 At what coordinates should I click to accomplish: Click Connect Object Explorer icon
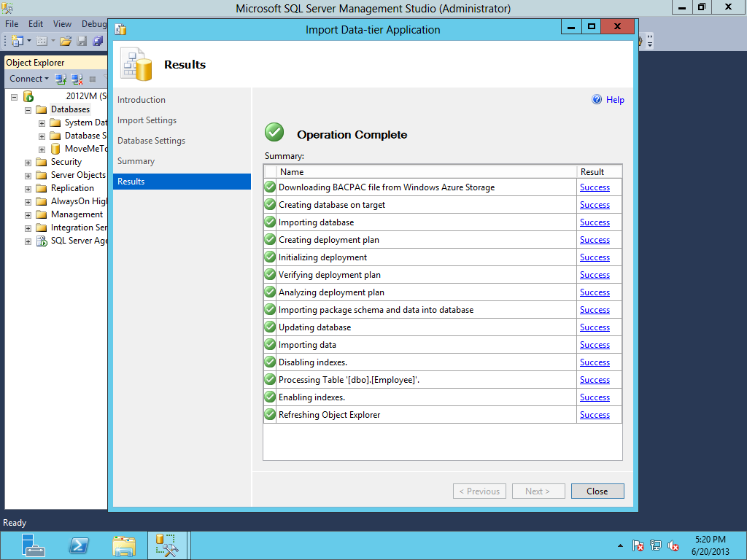(x=61, y=79)
